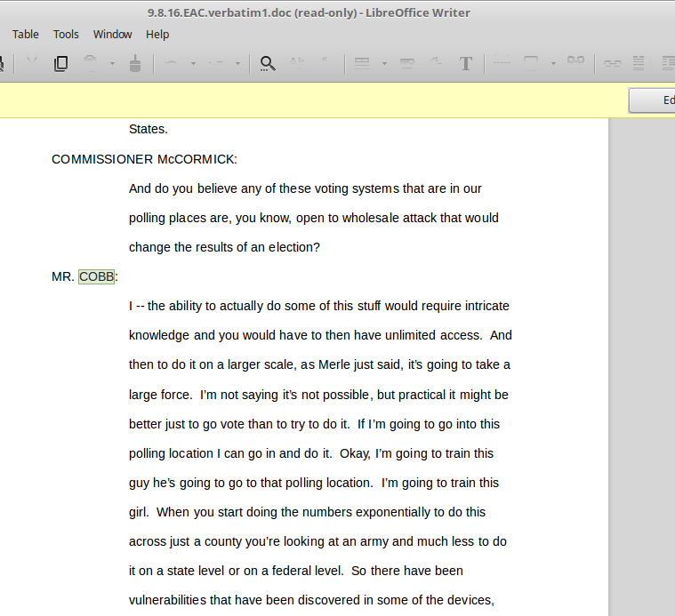Click the line starting 'better just to go vote'
Screen dimensions: 675x616
pos(314,424)
